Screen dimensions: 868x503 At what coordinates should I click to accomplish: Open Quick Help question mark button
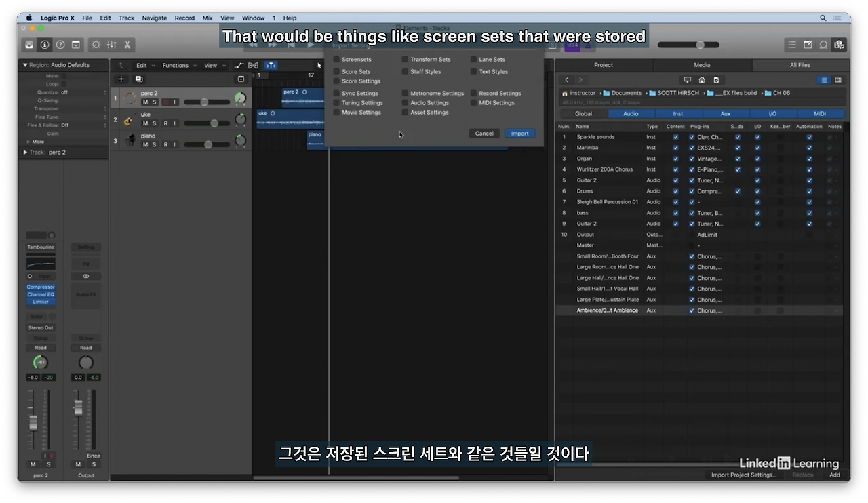coord(60,45)
